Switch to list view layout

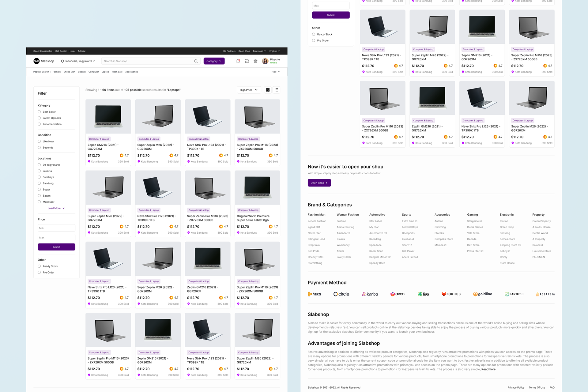[x=276, y=90]
